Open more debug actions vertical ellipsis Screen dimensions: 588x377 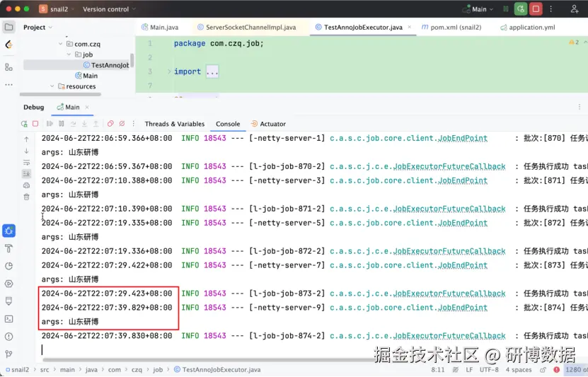pyautogui.click(x=134, y=124)
